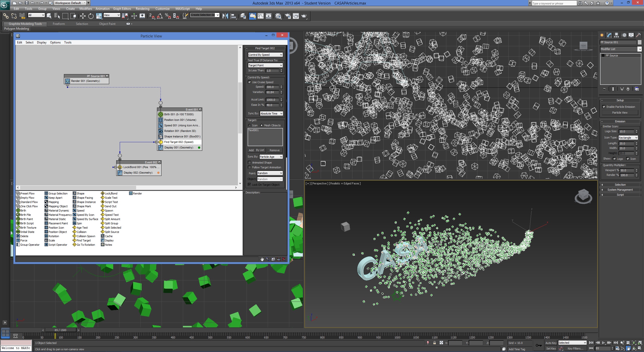Select the Select and Rotate tool
The width and height of the screenshot is (644, 352).
click(x=91, y=16)
